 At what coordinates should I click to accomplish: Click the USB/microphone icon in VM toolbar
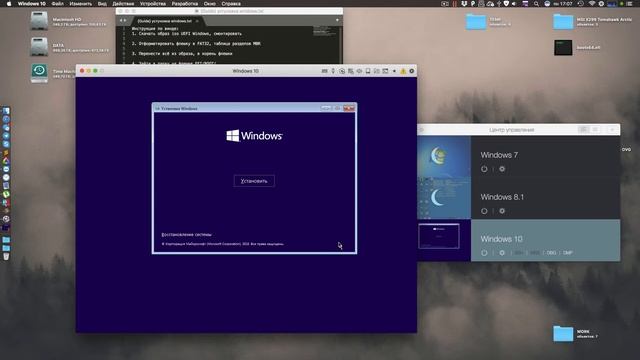333,71
